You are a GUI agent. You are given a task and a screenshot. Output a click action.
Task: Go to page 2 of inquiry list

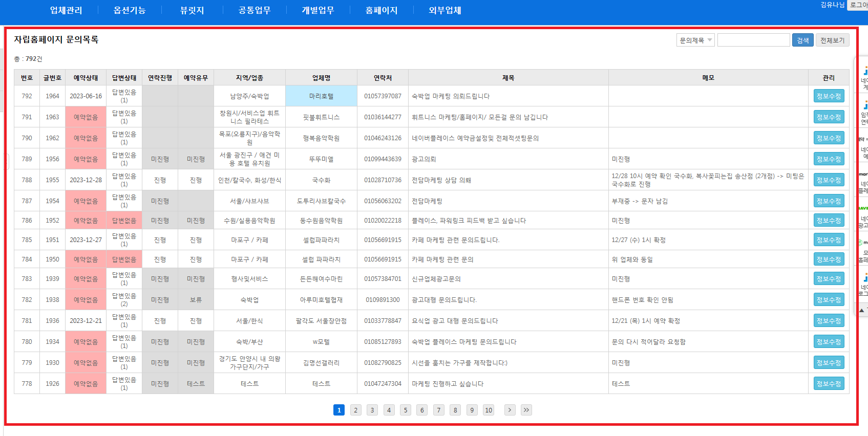356,410
